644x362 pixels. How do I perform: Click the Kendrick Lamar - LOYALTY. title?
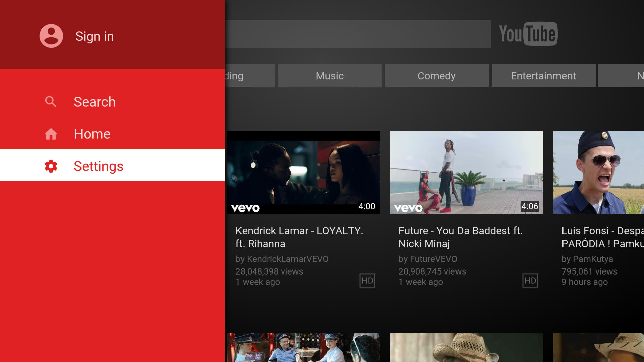pos(299,237)
